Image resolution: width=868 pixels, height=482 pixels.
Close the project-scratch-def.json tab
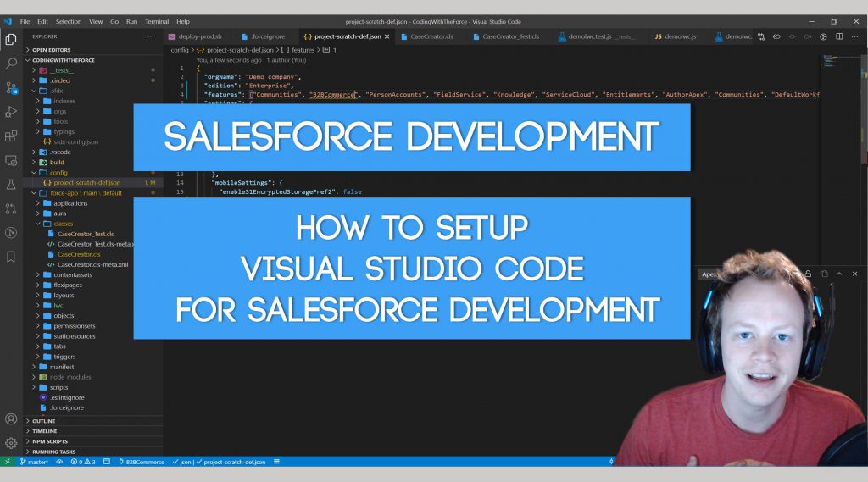[x=387, y=36]
